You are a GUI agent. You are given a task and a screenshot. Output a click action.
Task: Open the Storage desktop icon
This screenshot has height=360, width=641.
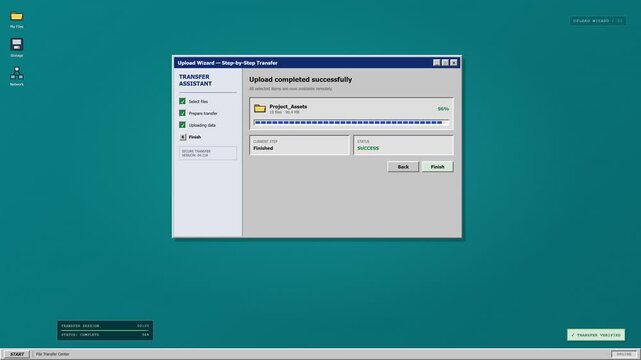coord(17,48)
